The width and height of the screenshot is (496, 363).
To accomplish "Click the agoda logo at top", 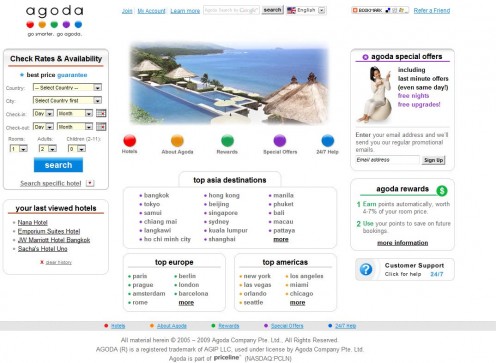I will [55, 20].
